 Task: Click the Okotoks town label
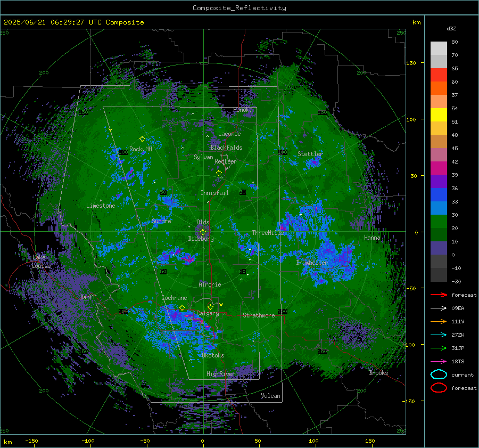[213, 355]
